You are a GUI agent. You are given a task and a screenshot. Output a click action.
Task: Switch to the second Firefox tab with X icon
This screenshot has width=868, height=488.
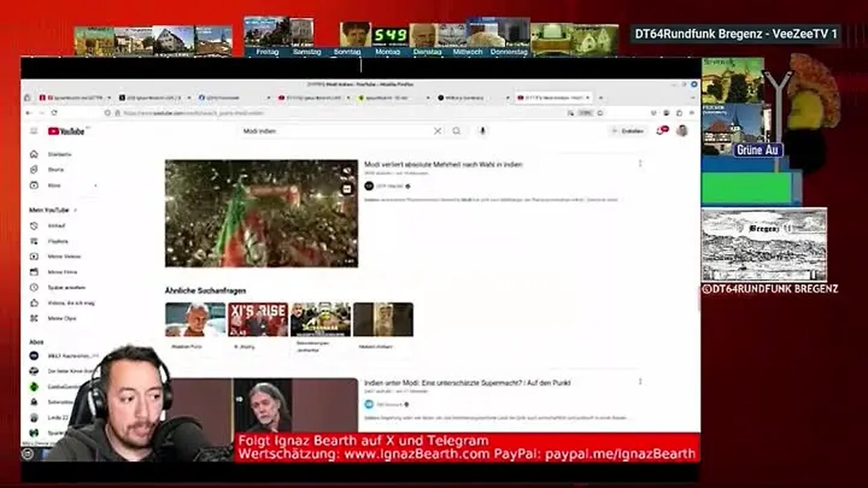point(155,98)
